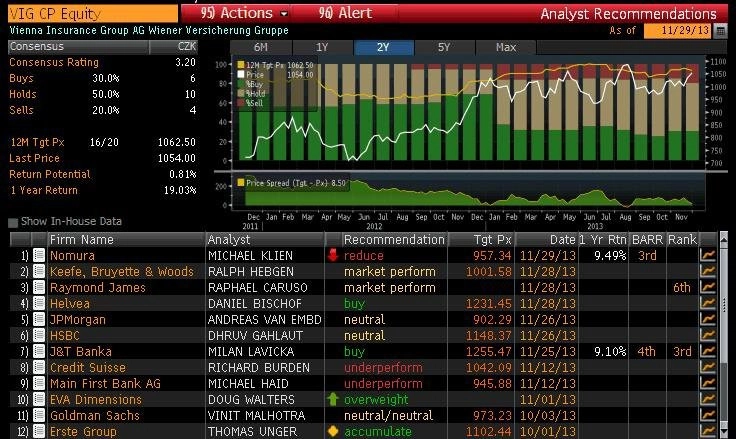Show chart for Nomura row
Screen dimensions: 736x439
[x=707, y=255]
